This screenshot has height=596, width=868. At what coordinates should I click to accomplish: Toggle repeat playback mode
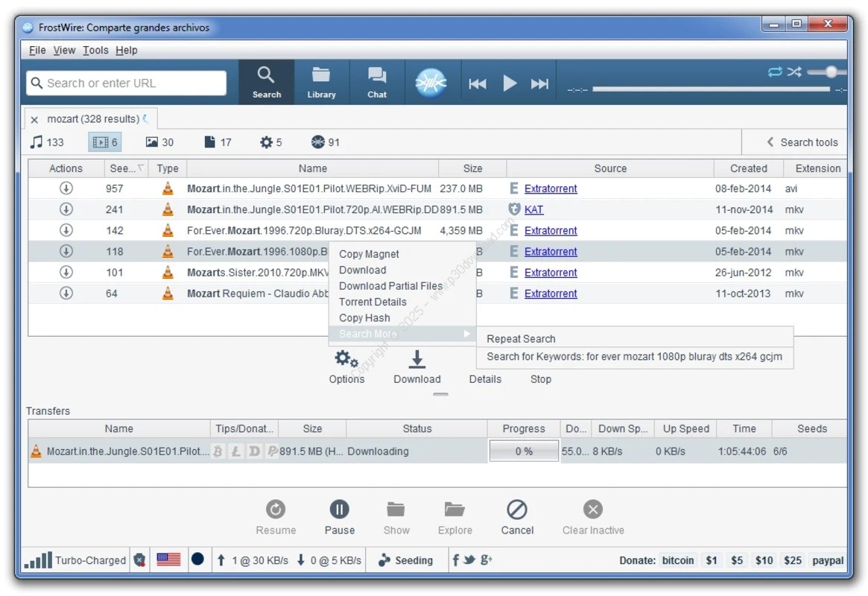point(775,72)
